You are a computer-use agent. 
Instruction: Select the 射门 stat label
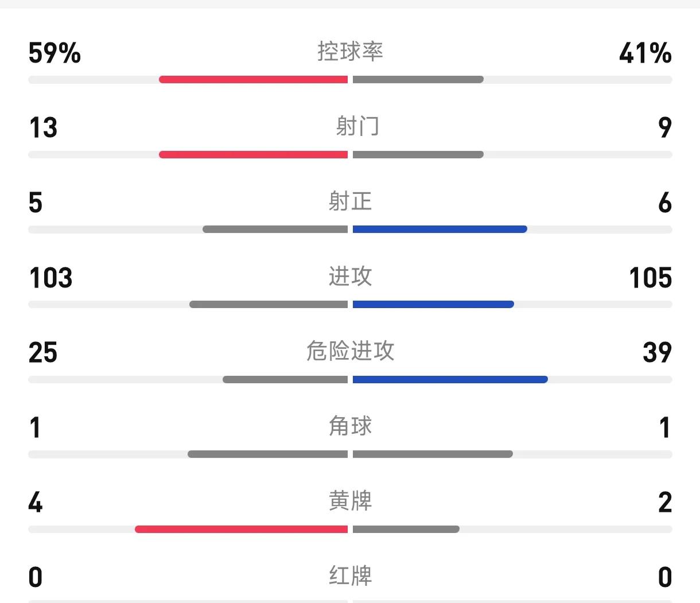[x=357, y=126]
